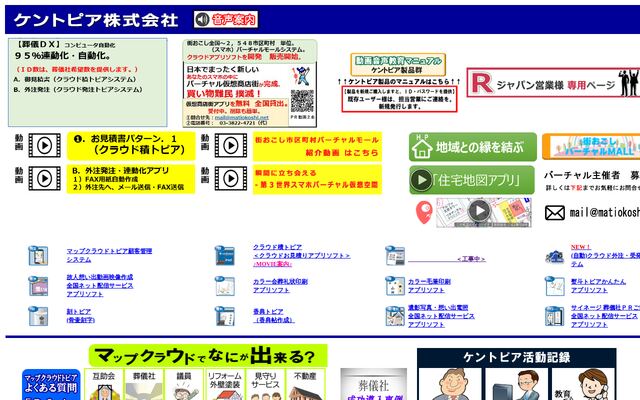The image size is (640, 400).
Task: Click the 工事中 app icon
Action: coord(395,256)
